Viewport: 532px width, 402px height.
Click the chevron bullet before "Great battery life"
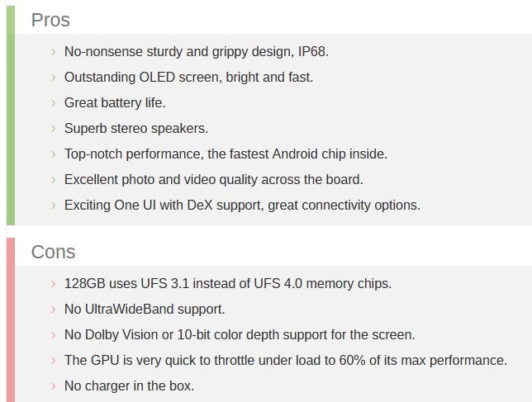pos(54,103)
